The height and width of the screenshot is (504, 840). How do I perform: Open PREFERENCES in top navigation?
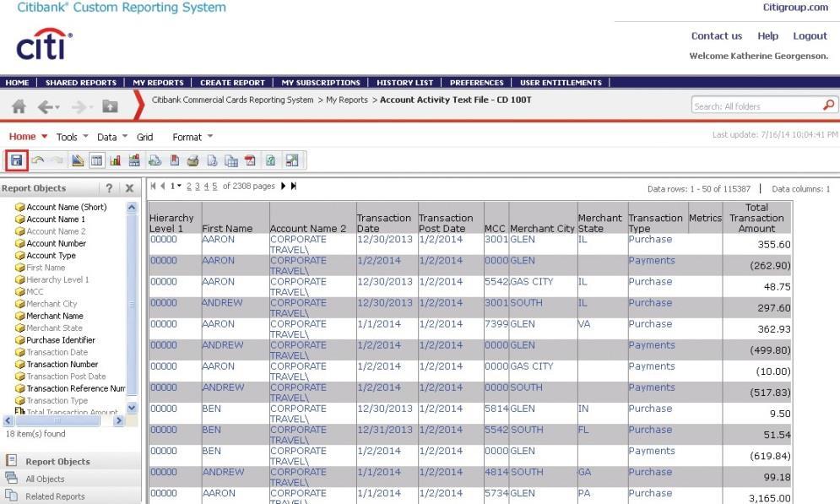click(x=477, y=83)
